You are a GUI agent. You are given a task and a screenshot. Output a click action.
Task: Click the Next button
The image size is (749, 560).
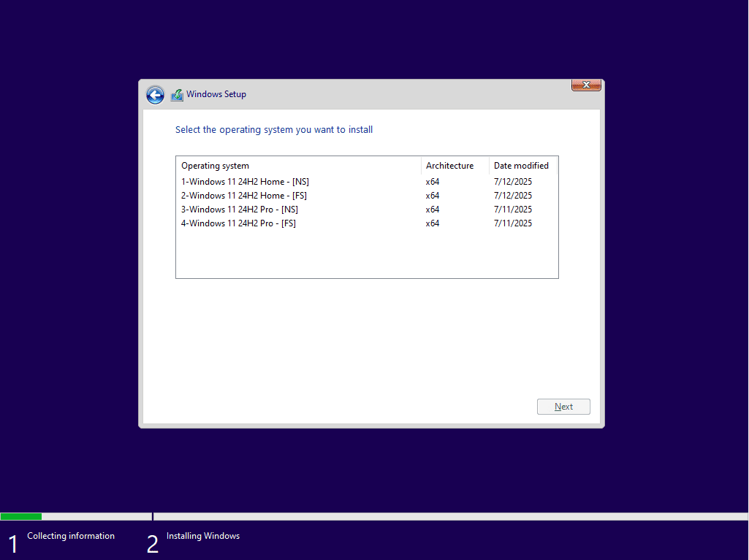point(563,406)
